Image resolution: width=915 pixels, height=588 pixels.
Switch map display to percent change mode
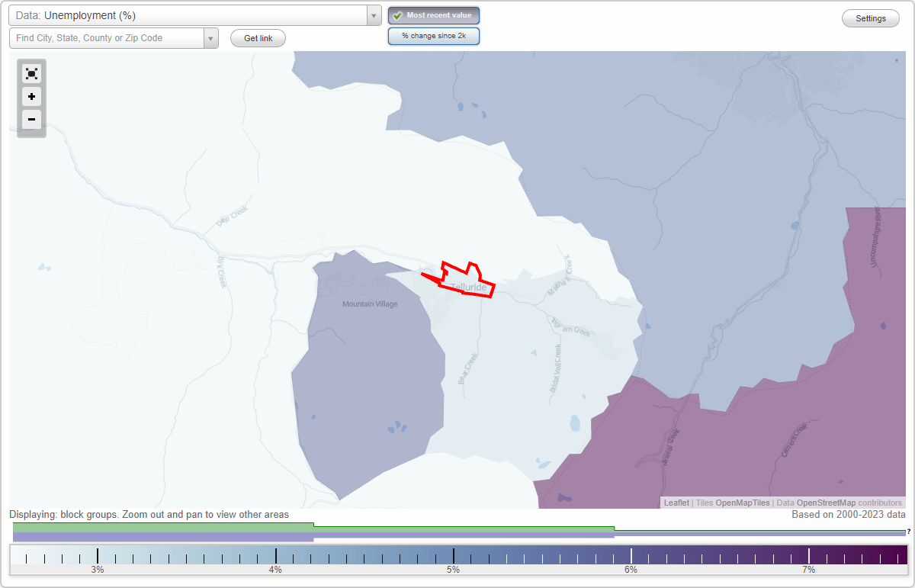[433, 35]
